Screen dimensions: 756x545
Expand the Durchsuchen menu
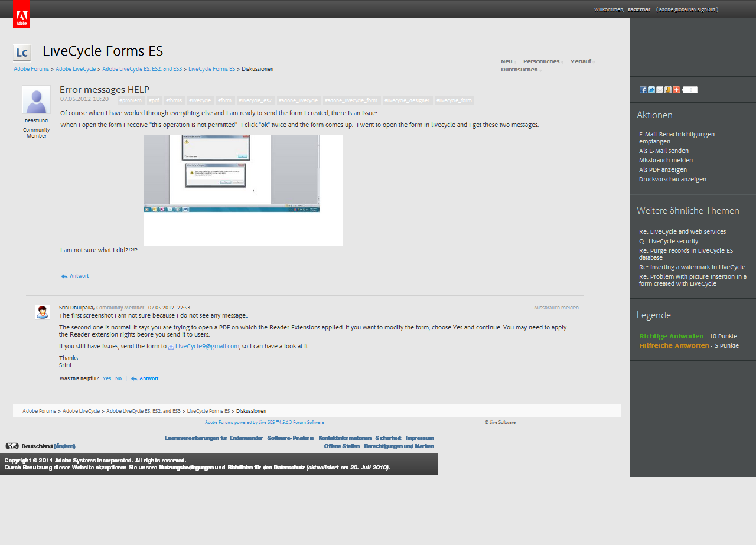tap(521, 70)
